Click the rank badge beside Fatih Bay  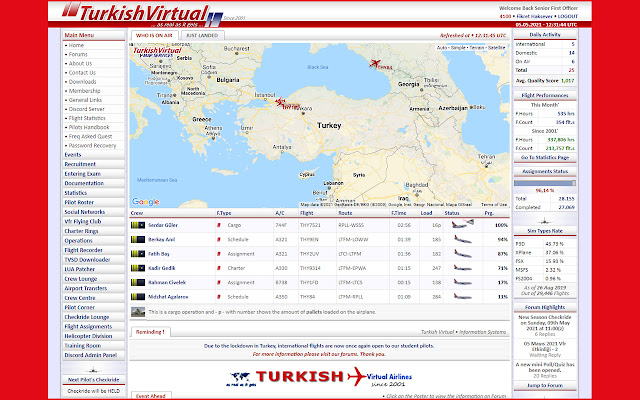pos(138,254)
